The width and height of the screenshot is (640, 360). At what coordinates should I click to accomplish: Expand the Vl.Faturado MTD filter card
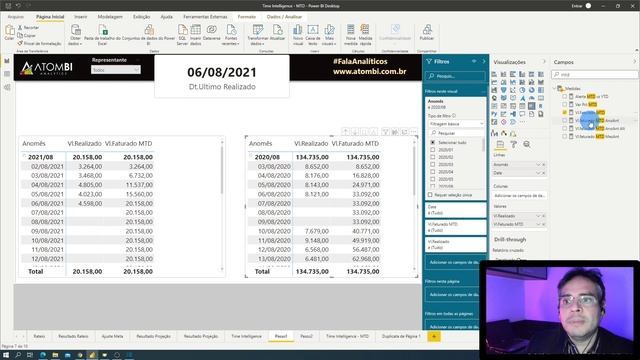tap(456, 227)
